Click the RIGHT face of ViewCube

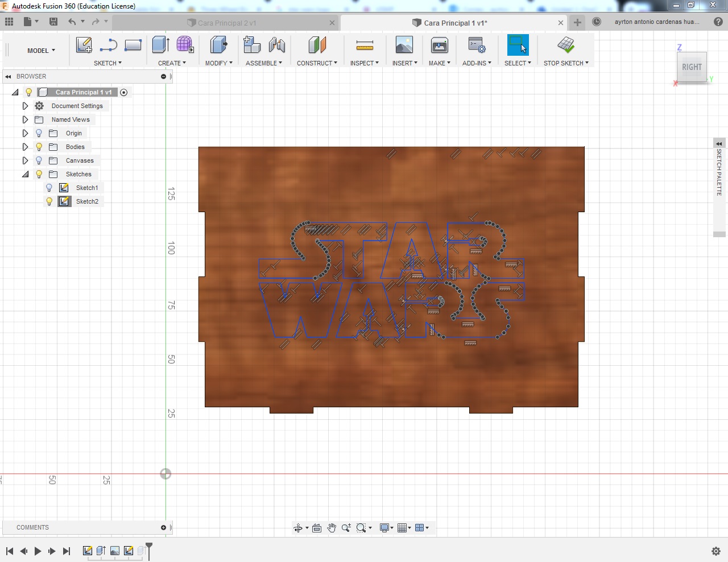pos(692,67)
